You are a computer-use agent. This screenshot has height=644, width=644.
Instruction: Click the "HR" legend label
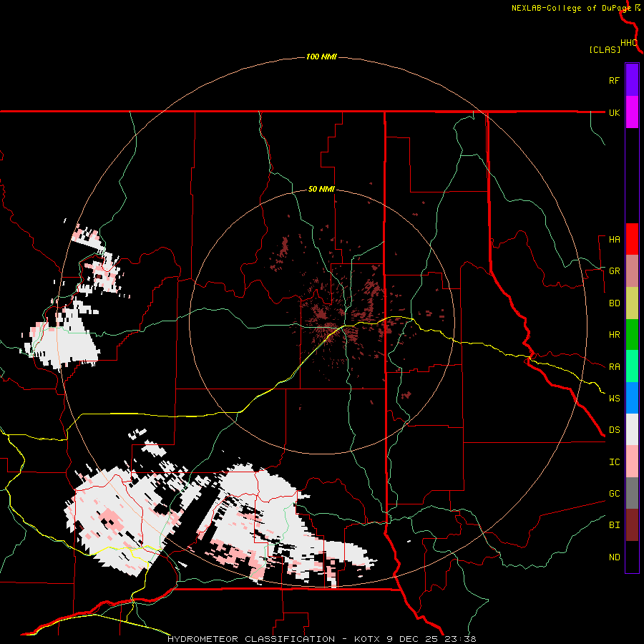614,335
